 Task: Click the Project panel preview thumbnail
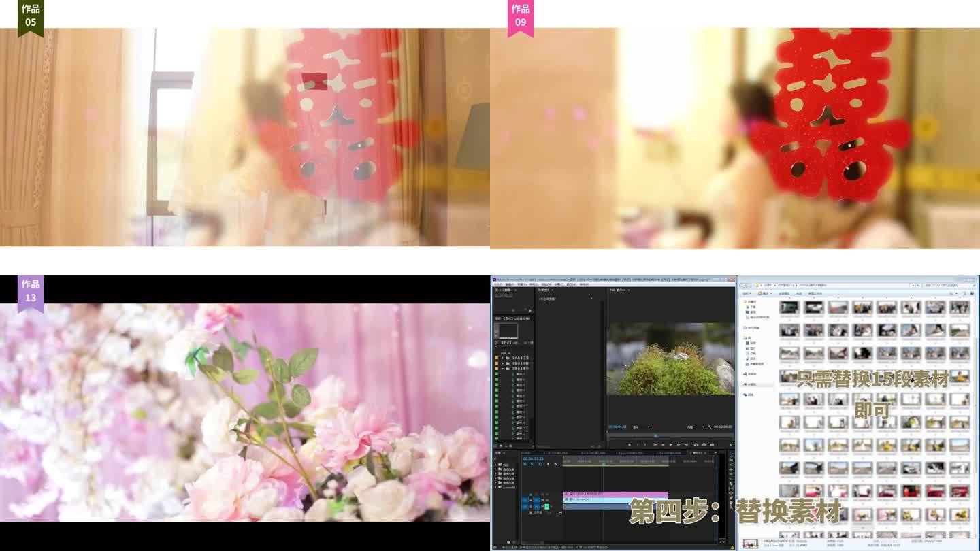click(508, 331)
